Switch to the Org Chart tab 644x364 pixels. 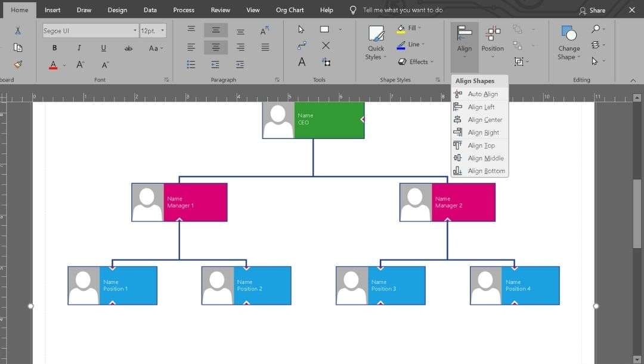(x=290, y=10)
